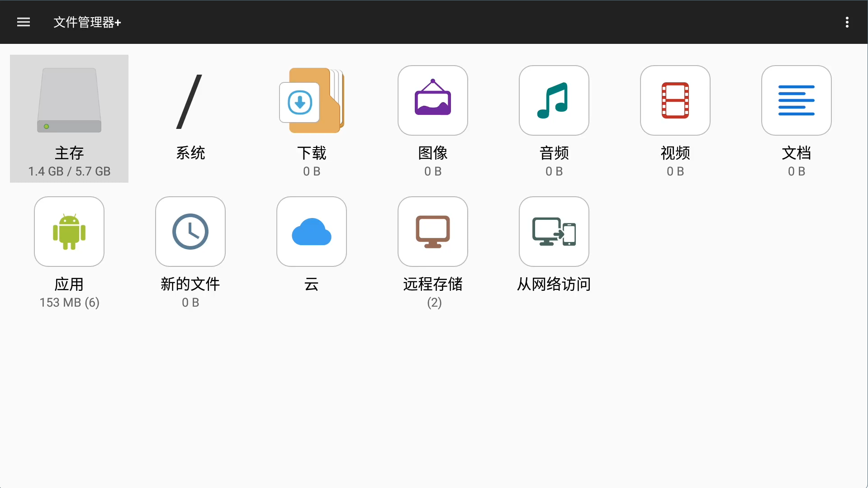The image size is (868, 488).
Task: Click the 文件管理器+ app title
Action: tap(87, 22)
